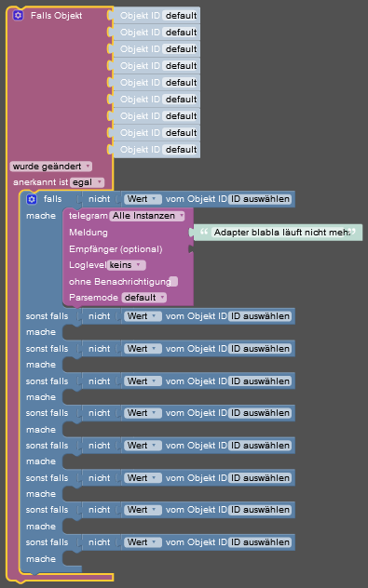Select the telegram block label

(x=88, y=216)
